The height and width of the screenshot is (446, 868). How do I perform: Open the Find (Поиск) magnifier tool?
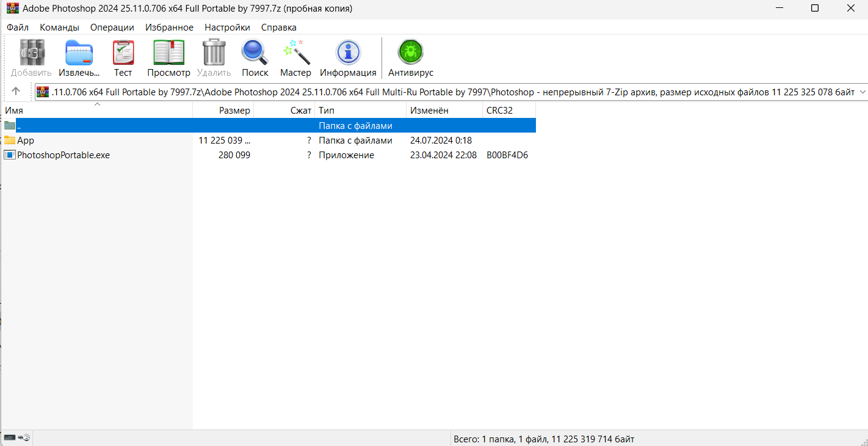coord(255,53)
